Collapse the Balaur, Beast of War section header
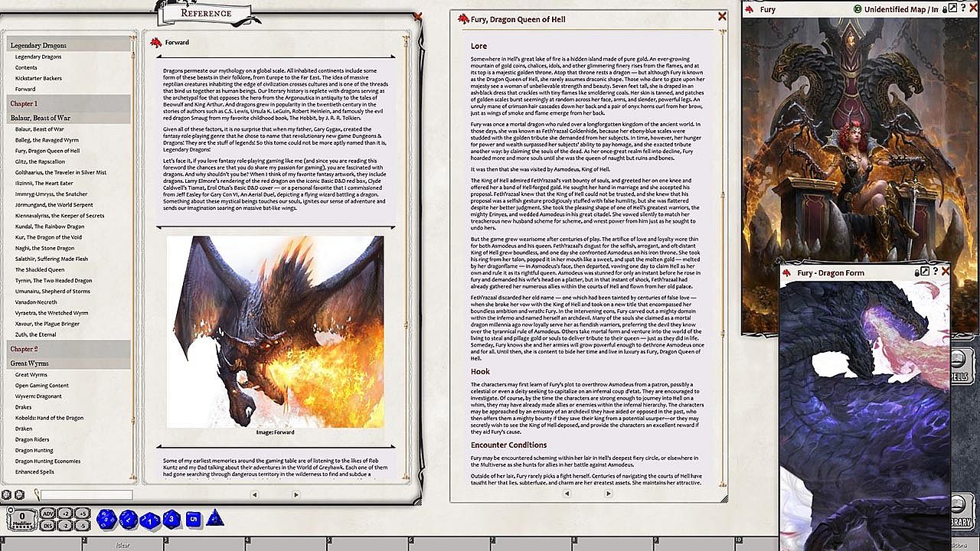Screen dimensions: 980x551 click(70, 118)
